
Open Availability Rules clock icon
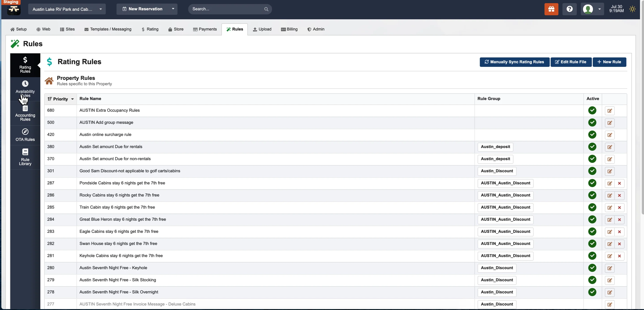point(25,84)
